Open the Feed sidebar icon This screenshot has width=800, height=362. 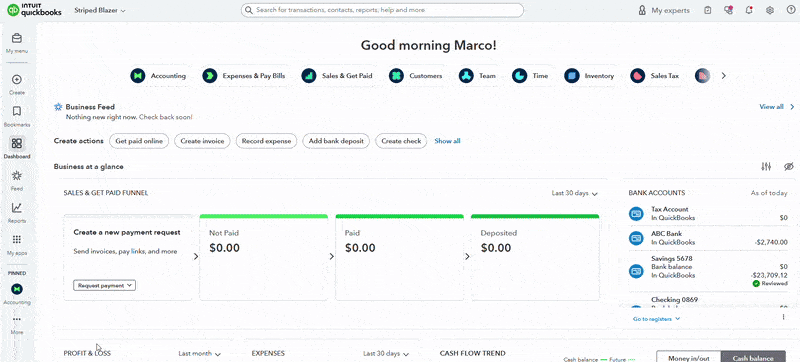pyautogui.click(x=17, y=176)
